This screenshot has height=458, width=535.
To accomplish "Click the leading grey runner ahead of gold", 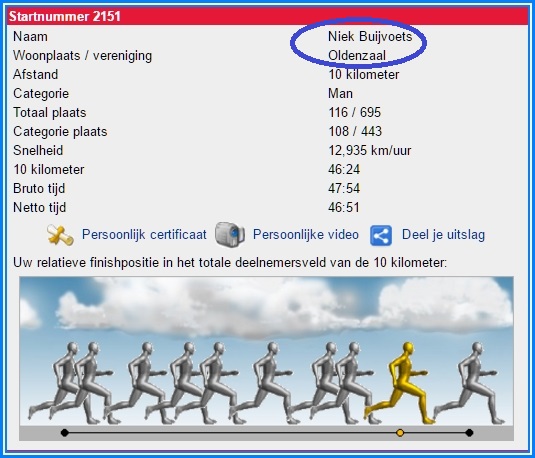I will (470, 383).
